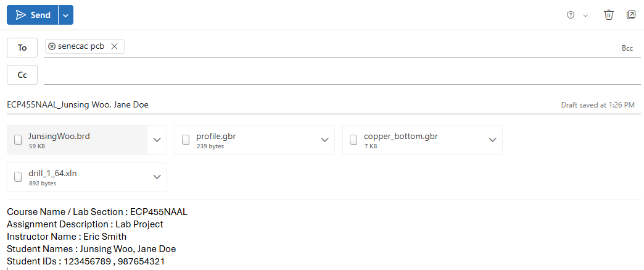Show the Bcc field
Screen dimensions: 644x270
pos(627,48)
